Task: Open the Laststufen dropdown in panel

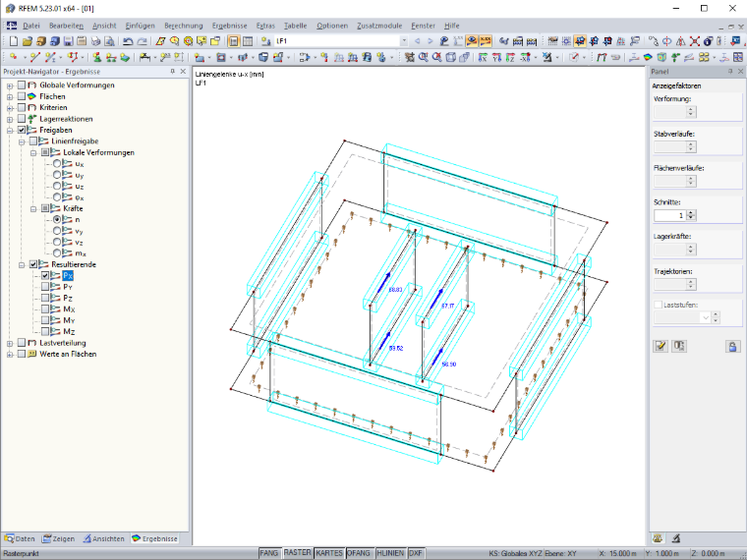Action: click(706, 317)
